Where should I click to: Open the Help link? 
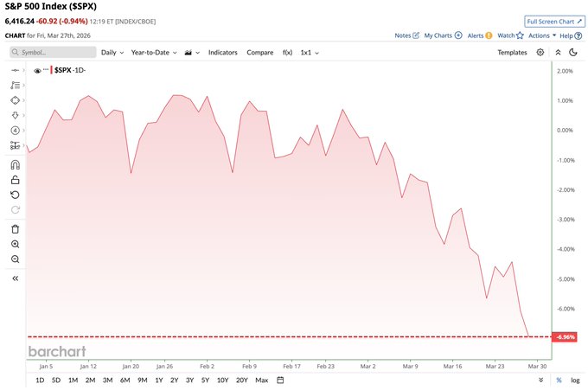(571, 36)
